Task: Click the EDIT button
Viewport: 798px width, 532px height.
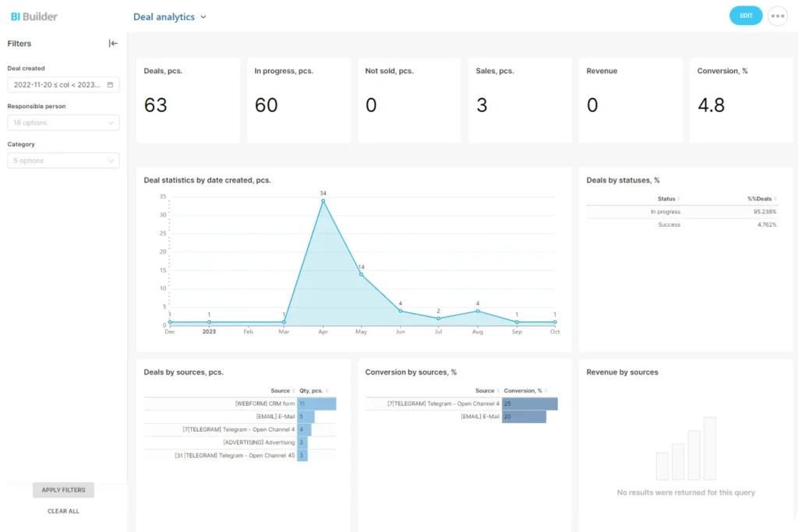Action: tap(745, 15)
